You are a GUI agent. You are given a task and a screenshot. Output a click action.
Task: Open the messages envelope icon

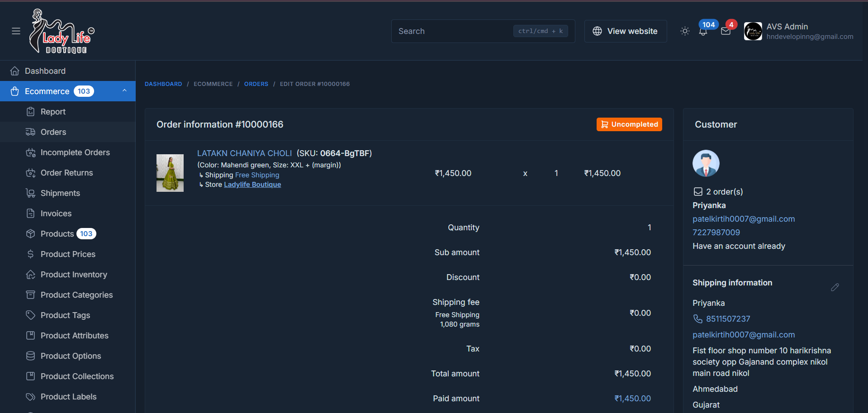[x=726, y=31]
